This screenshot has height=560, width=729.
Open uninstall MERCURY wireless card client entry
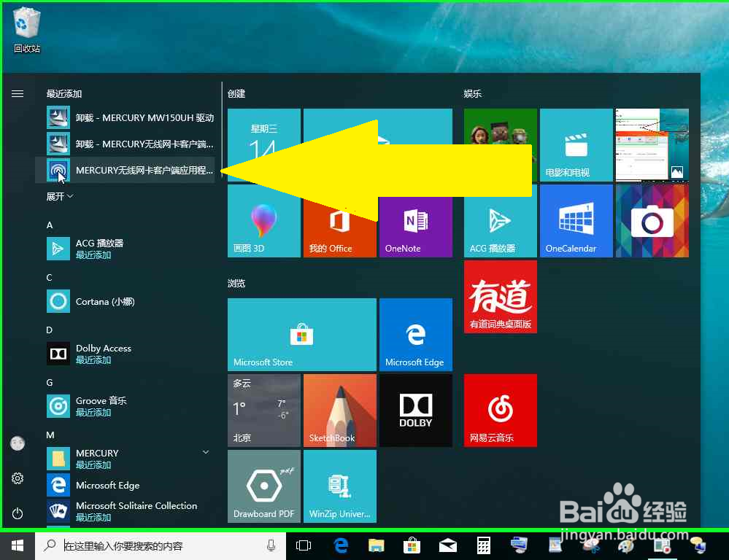point(130,144)
